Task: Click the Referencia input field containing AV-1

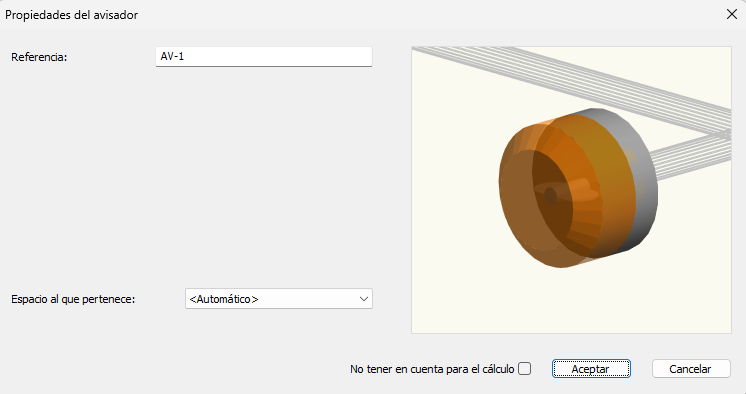Action: click(264, 57)
